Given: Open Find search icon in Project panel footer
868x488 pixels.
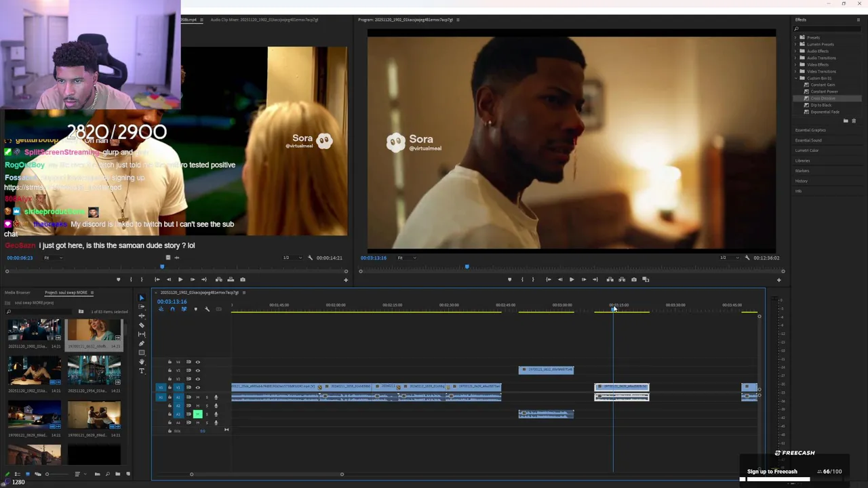Looking at the screenshot, I should click(107, 474).
